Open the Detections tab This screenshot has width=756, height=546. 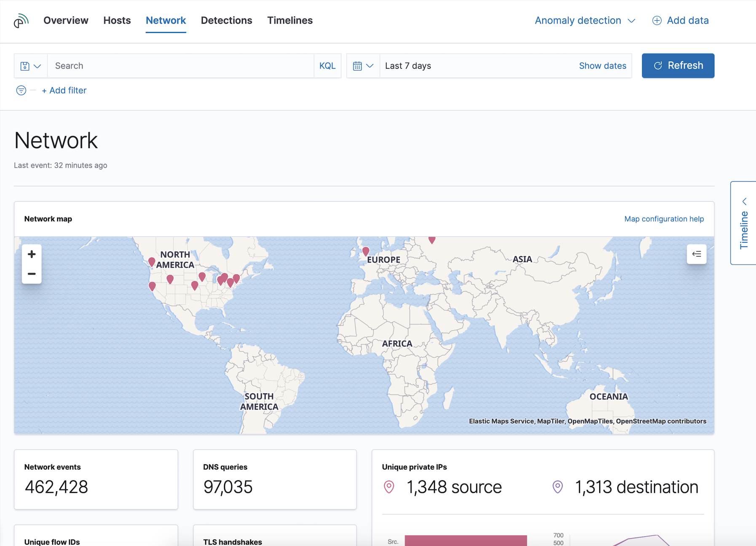(x=226, y=21)
